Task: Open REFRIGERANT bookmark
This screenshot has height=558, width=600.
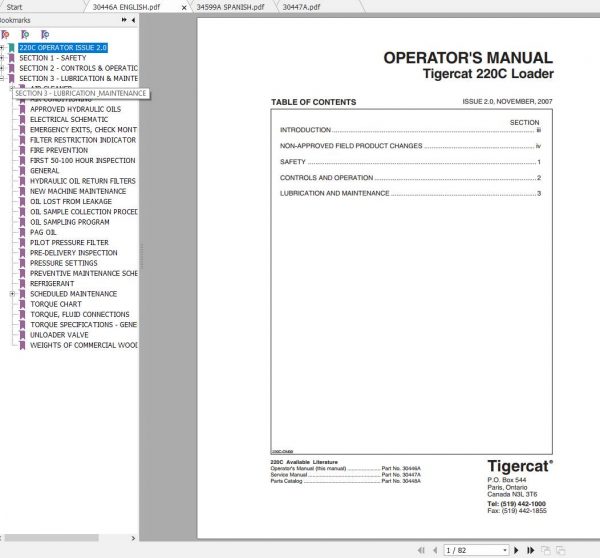Action: (x=52, y=284)
